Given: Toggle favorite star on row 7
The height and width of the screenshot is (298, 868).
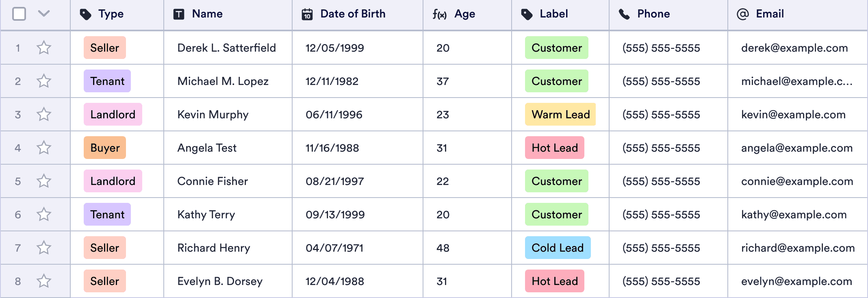Looking at the screenshot, I should click(x=44, y=248).
